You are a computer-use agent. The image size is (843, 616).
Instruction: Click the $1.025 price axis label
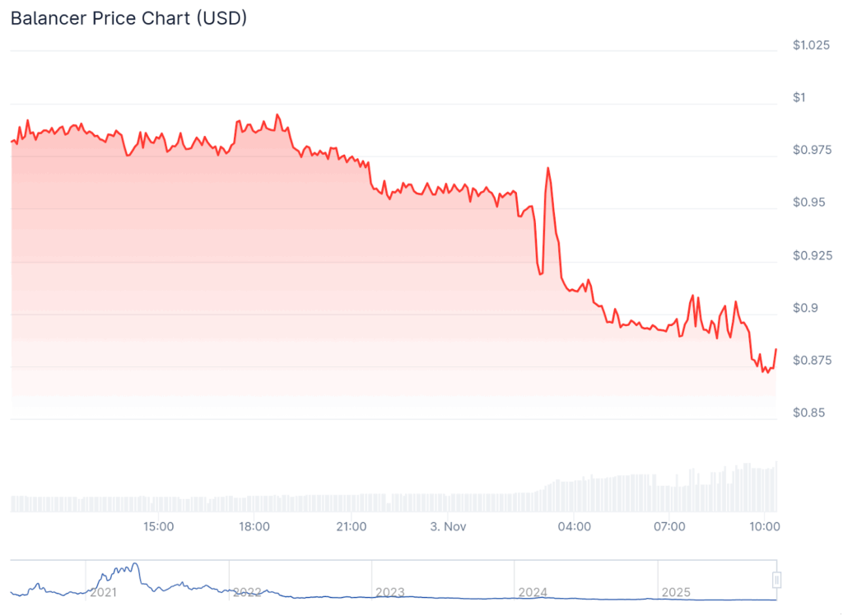pos(811,45)
